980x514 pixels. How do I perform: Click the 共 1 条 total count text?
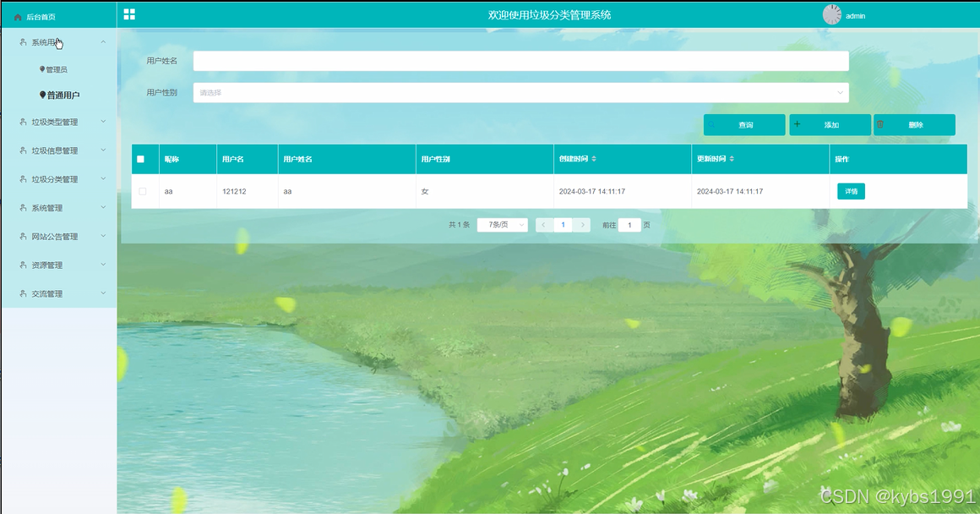pos(459,225)
